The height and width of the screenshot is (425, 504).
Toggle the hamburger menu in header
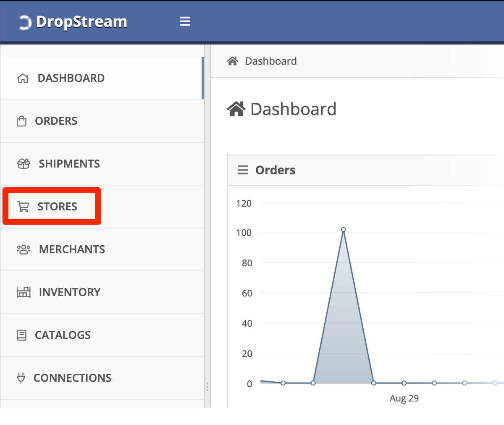coord(185,21)
